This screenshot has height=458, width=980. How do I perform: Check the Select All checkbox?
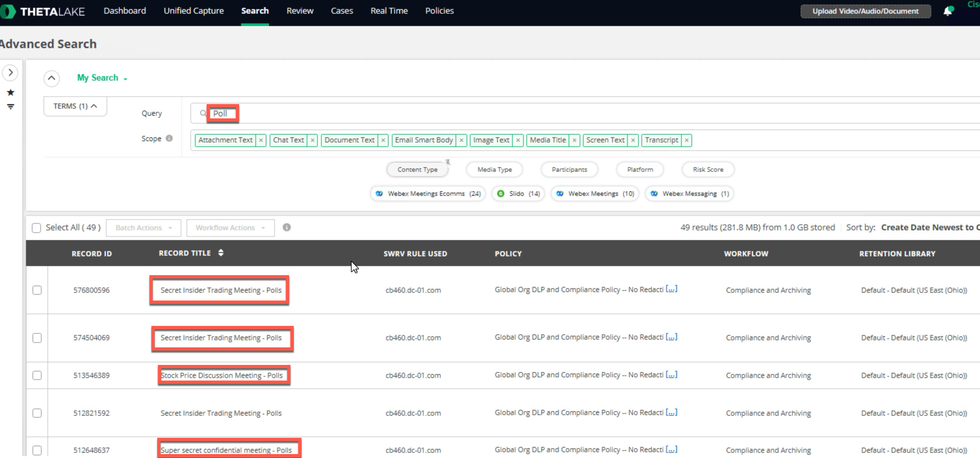coord(36,228)
